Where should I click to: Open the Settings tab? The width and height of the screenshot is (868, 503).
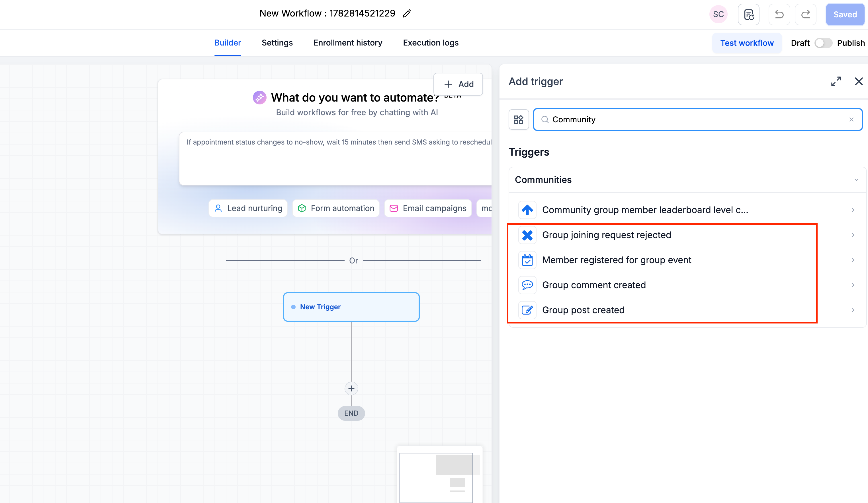point(277,43)
